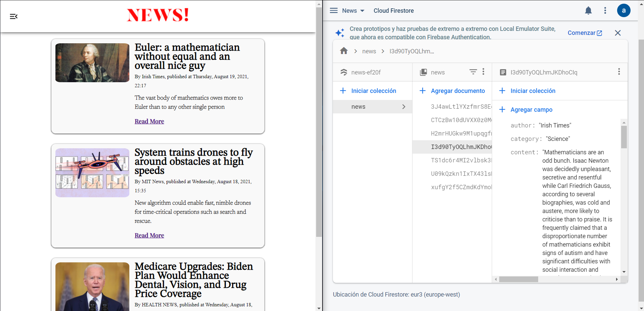Image resolution: width=644 pixels, height=311 pixels.
Task: Click the Cloud Firestore title
Action: [x=393, y=11]
